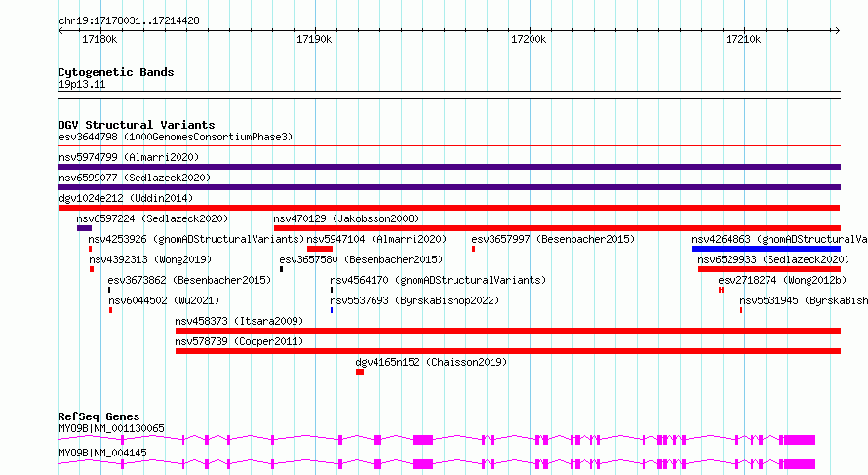
Task: Select the nsv5974799 Almarri2020 purple bar
Action: click(449, 167)
